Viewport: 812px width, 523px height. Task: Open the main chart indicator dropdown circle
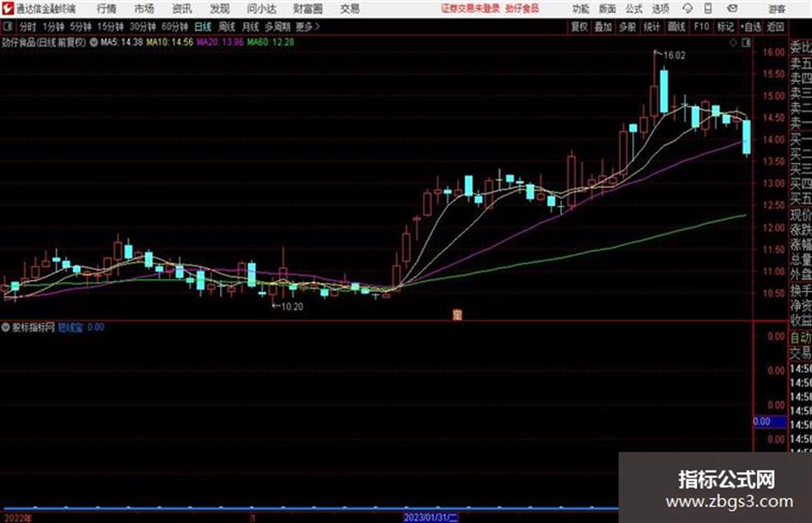[x=94, y=42]
